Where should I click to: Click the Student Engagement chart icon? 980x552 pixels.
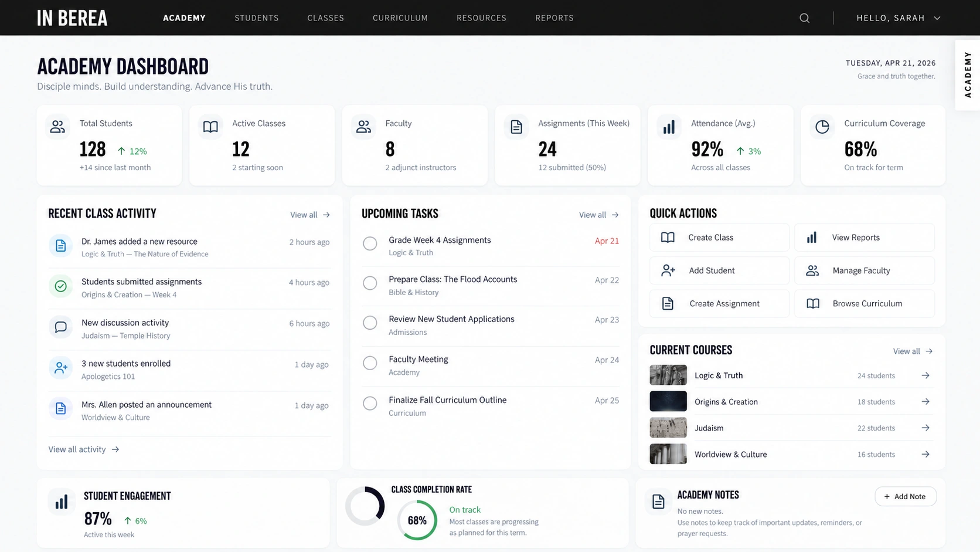coord(62,502)
